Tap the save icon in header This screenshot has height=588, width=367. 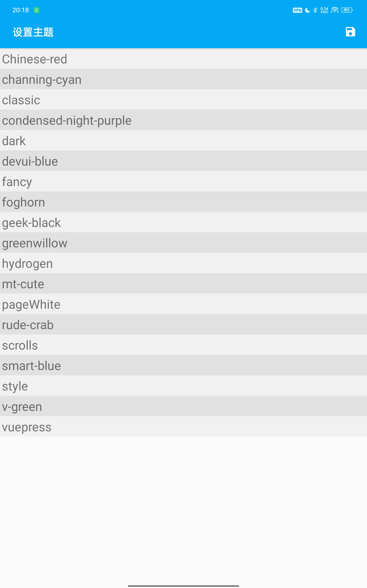click(x=350, y=32)
